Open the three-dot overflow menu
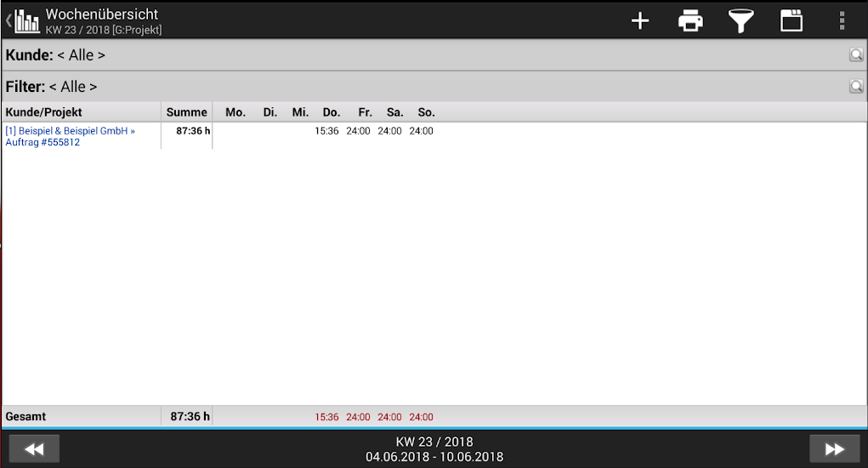Image resolution: width=868 pixels, height=468 pixels. point(842,21)
